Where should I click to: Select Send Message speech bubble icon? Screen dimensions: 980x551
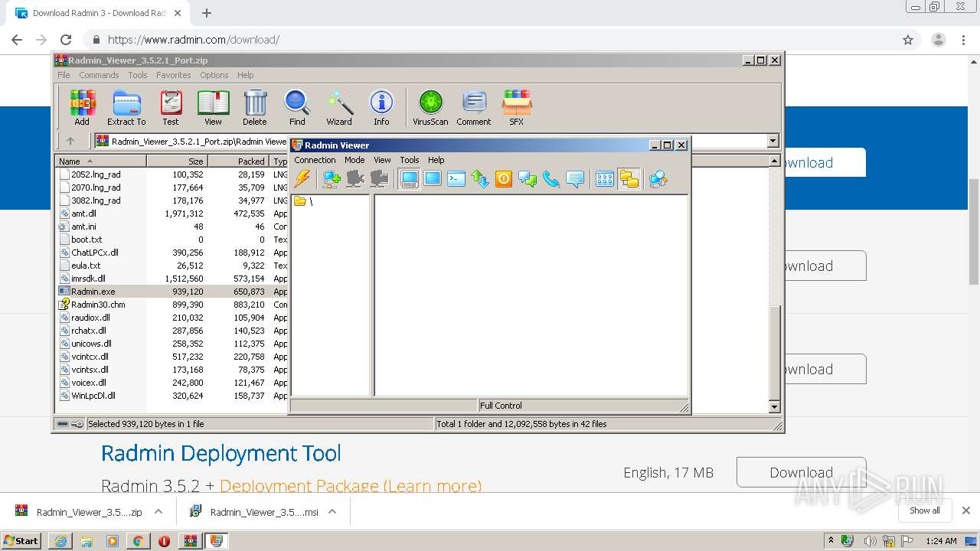pyautogui.click(x=575, y=179)
